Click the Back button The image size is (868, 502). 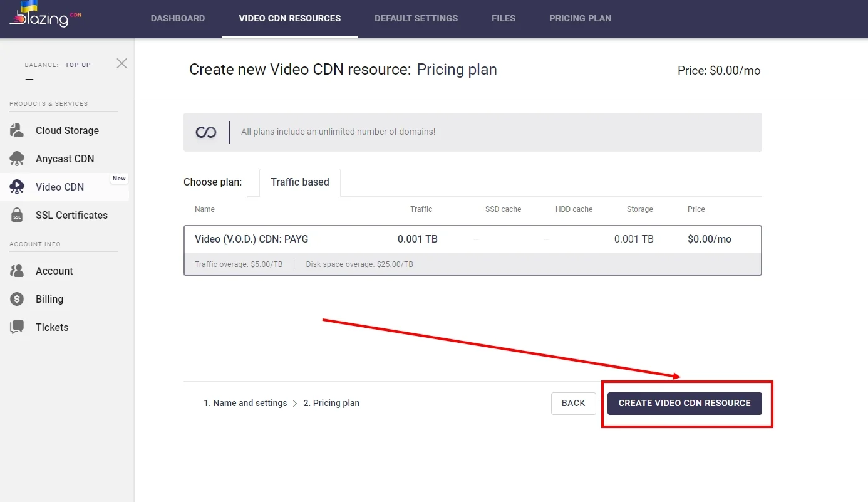(573, 404)
